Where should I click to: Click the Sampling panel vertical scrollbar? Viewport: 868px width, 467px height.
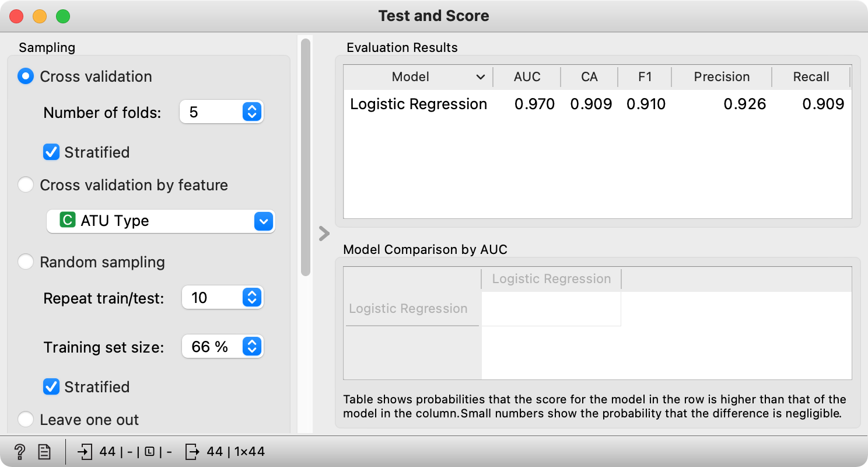click(x=306, y=158)
